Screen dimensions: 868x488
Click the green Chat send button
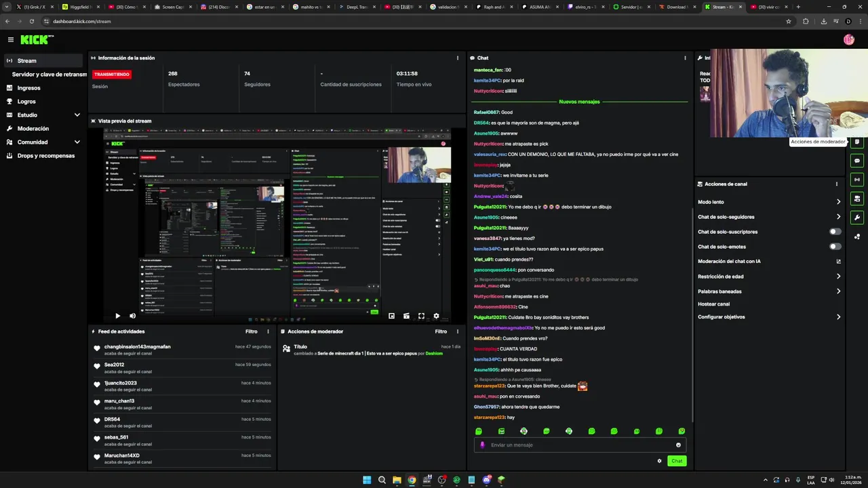pos(677,461)
